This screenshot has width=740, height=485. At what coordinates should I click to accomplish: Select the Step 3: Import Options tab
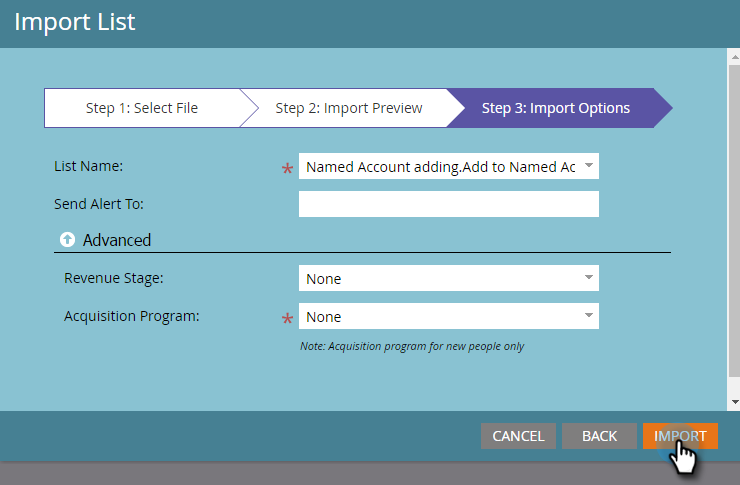[x=556, y=108]
